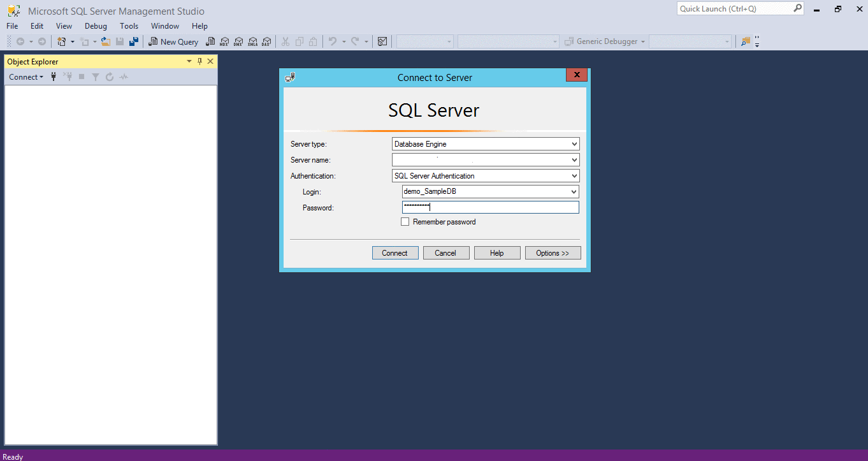Viewport: 868px width, 461px height.
Task: Click the Save disk icon in toolbar
Action: (x=120, y=41)
